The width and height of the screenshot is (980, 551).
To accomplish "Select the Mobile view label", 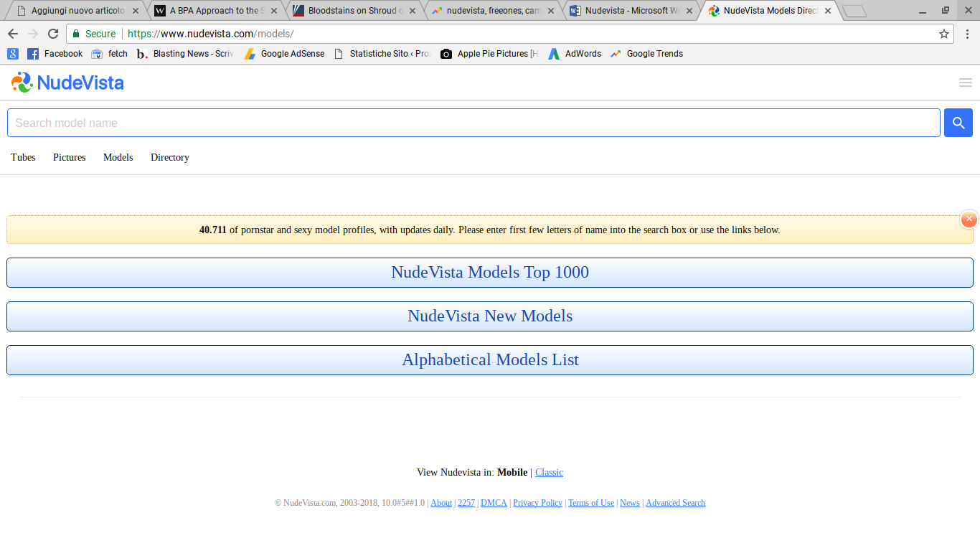I will tap(512, 472).
